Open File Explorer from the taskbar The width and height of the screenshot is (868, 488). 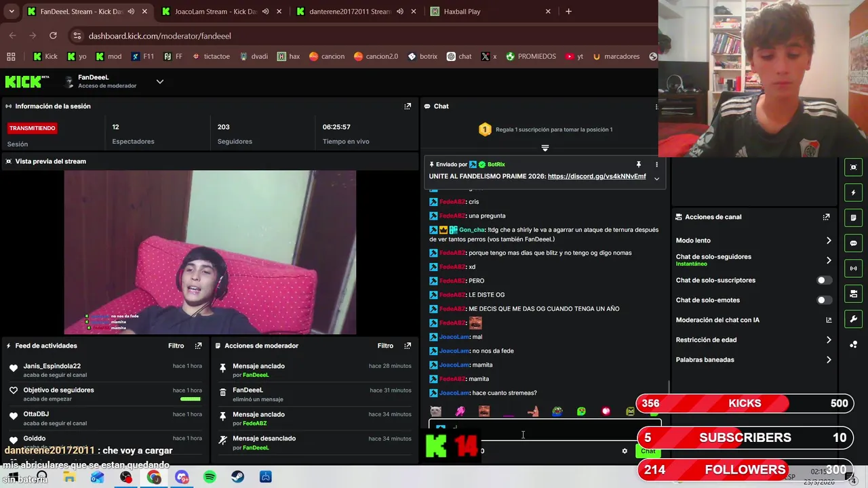coord(69,477)
